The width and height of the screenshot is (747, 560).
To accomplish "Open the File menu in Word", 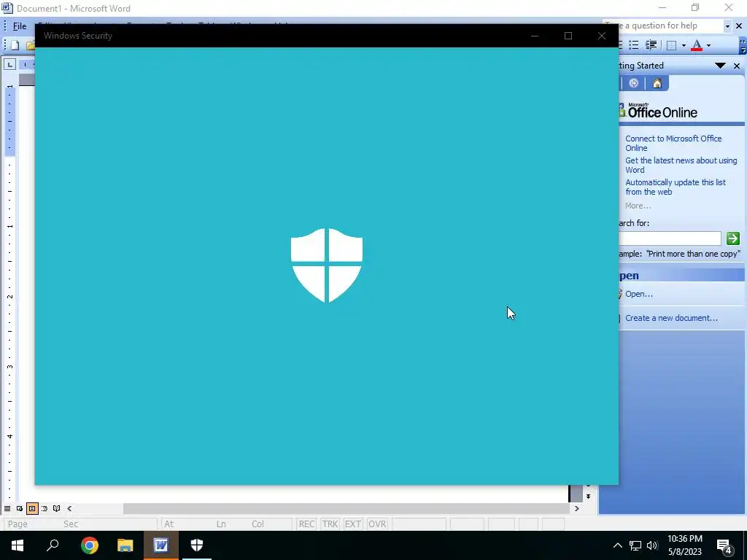I will tap(20, 26).
